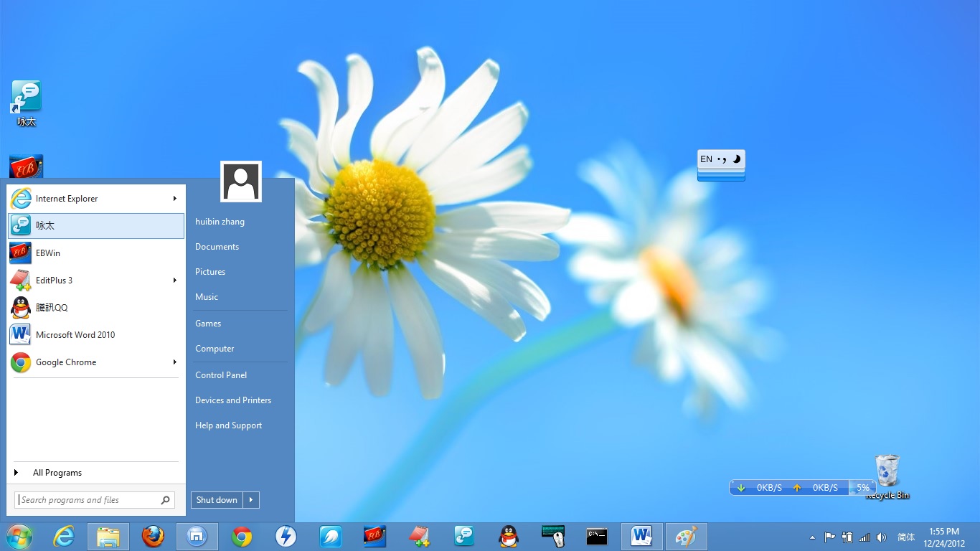Select the EB desktop icon behind Start menu

click(x=27, y=166)
